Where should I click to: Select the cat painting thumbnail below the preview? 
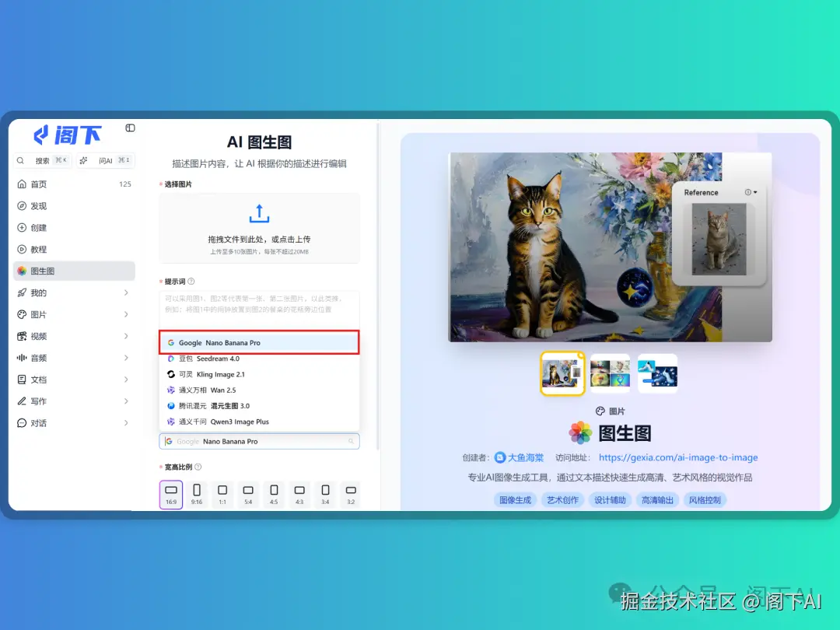tap(562, 373)
